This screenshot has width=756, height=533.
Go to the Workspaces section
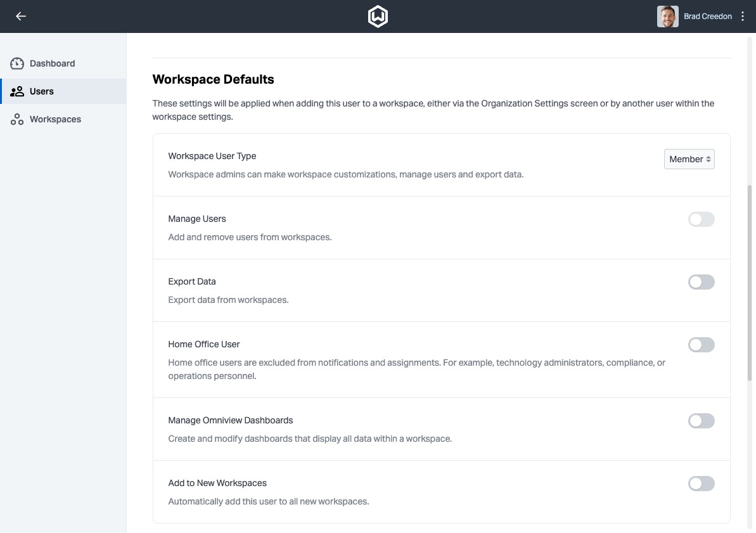pos(55,119)
